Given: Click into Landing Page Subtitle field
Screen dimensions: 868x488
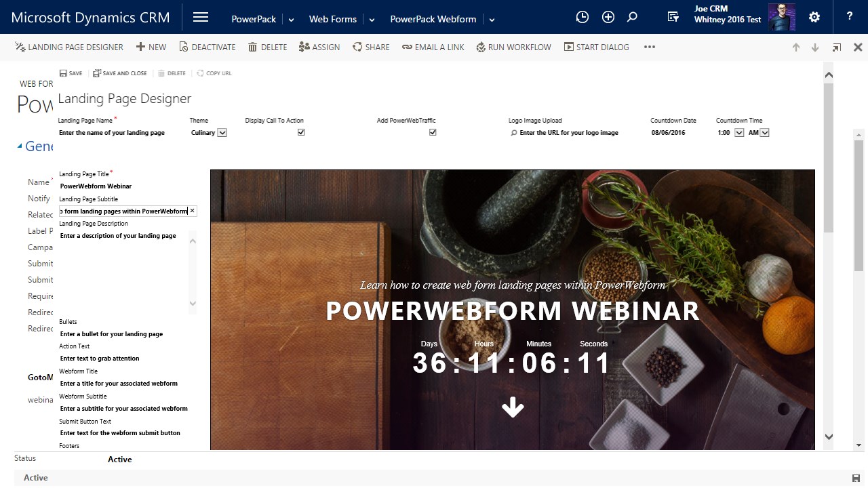Looking at the screenshot, I should coord(123,211).
